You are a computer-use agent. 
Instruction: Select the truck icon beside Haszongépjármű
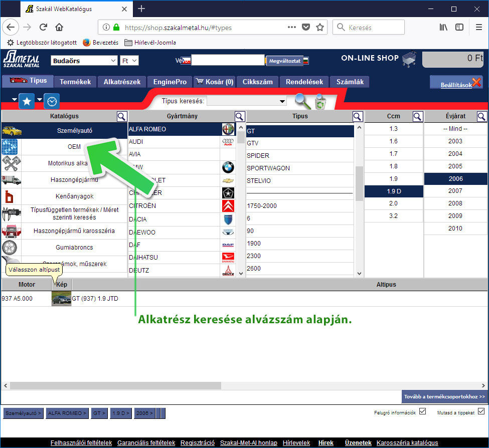(11, 180)
